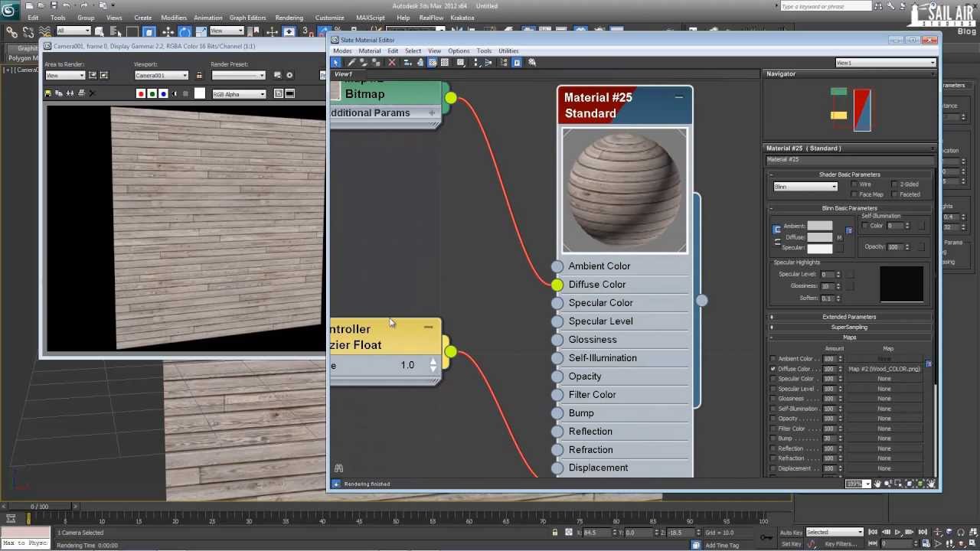Click the Environment and Effects dialog icon
The height and width of the screenshot is (551, 980).
coord(289,75)
